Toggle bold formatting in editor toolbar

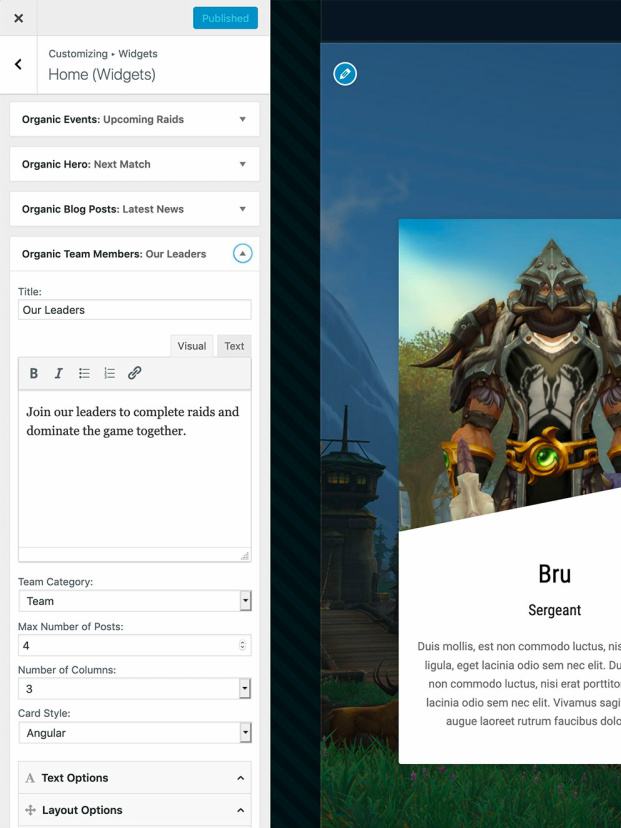[34, 373]
